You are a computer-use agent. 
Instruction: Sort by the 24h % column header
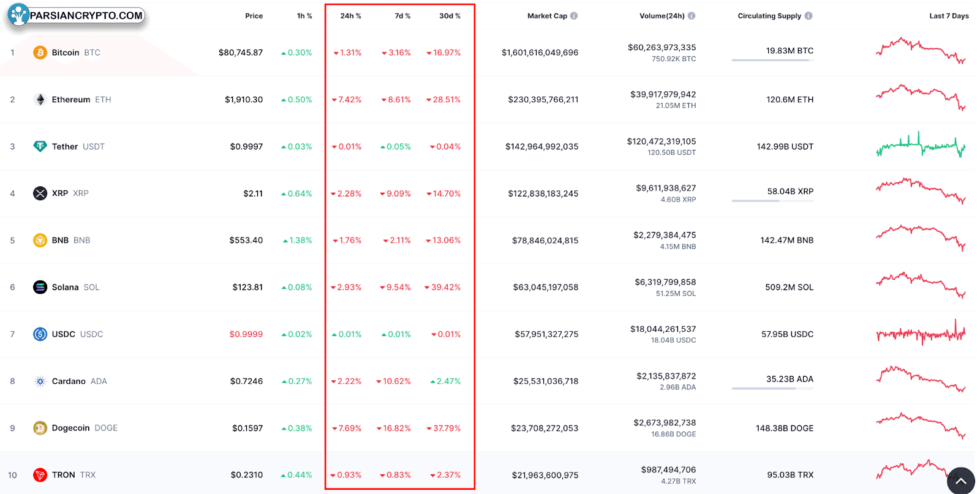tap(350, 16)
